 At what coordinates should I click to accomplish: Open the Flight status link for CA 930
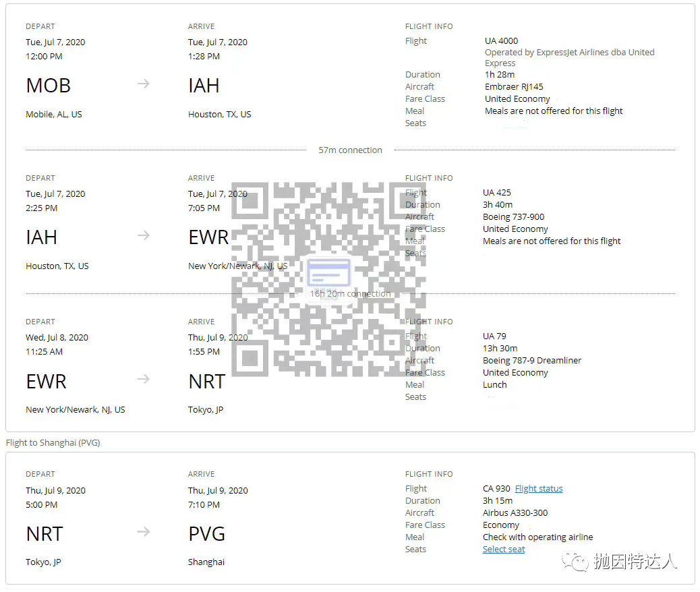tap(538, 489)
